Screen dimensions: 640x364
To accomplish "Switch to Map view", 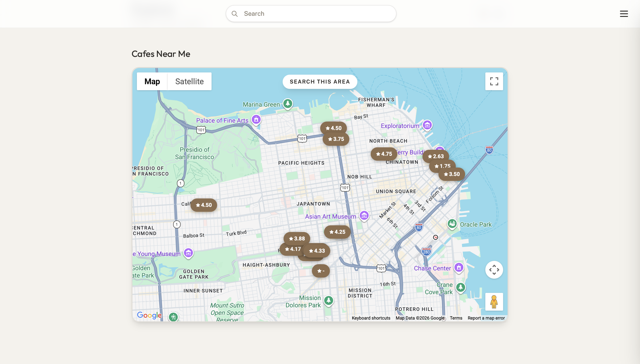I will [x=152, y=81].
